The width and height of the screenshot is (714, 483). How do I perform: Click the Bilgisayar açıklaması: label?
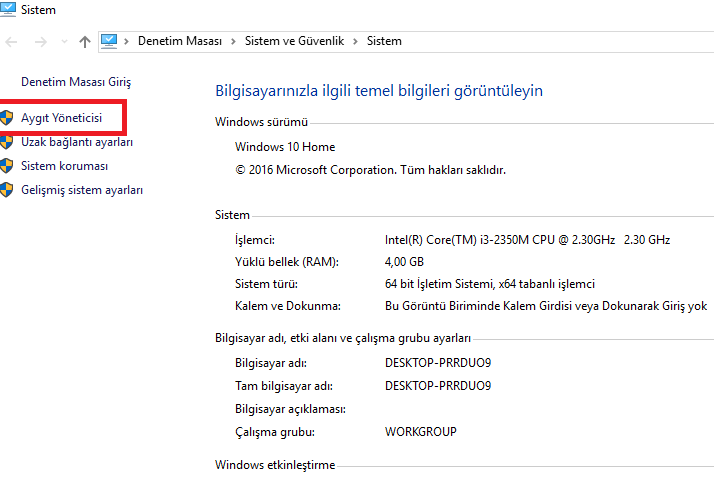[x=291, y=409]
